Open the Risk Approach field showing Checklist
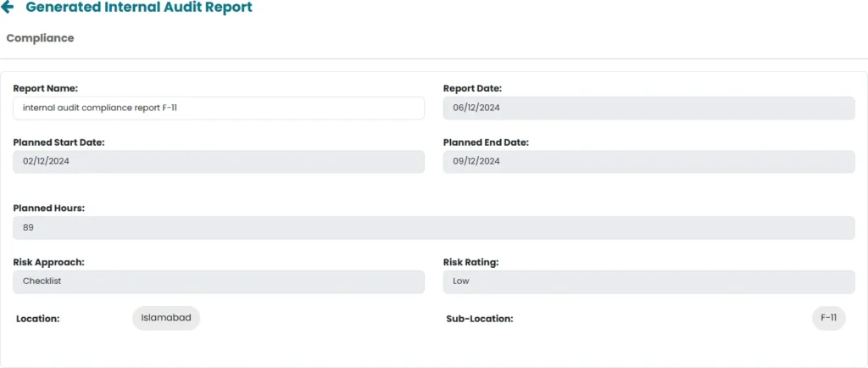The height and width of the screenshot is (368, 868). pyautogui.click(x=219, y=282)
